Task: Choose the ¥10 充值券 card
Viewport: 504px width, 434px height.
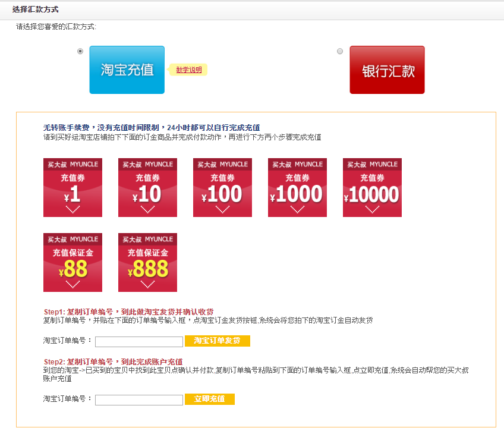Action: pos(147,187)
